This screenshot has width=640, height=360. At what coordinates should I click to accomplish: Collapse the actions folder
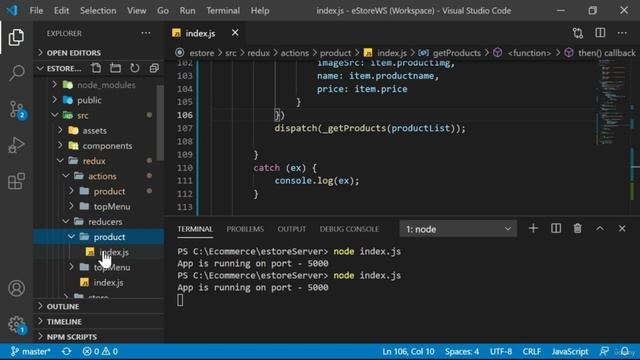(102, 176)
